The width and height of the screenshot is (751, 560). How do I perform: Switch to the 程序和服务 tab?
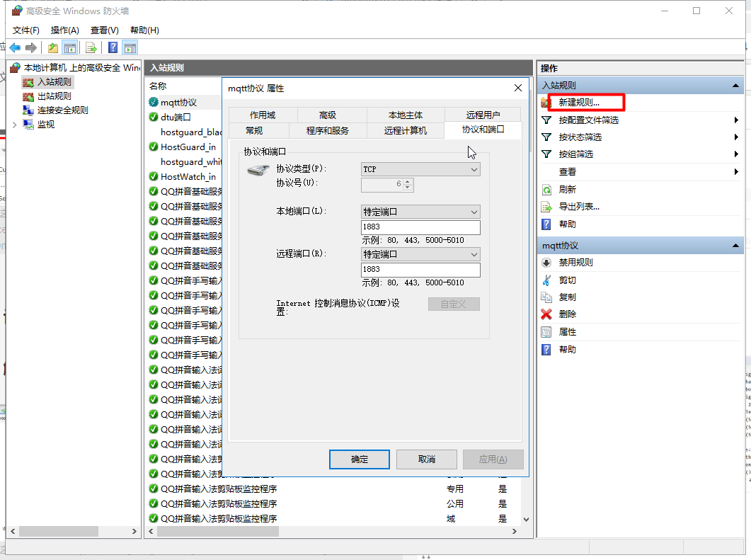[328, 130]
